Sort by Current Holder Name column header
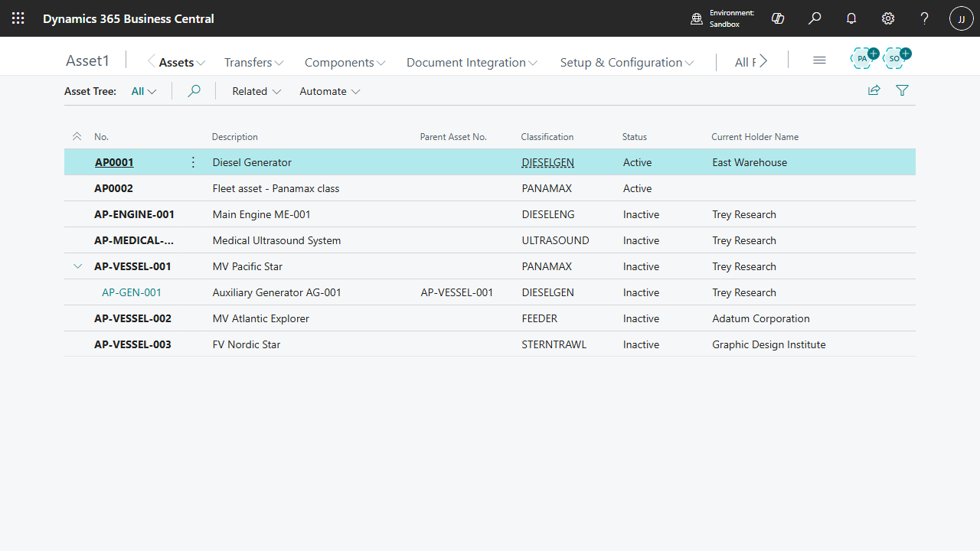 click(x=755, y=137)
